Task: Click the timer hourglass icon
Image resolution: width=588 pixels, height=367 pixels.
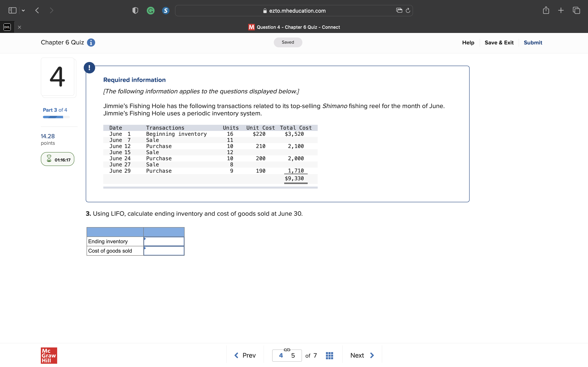Action: click(49, 159)
